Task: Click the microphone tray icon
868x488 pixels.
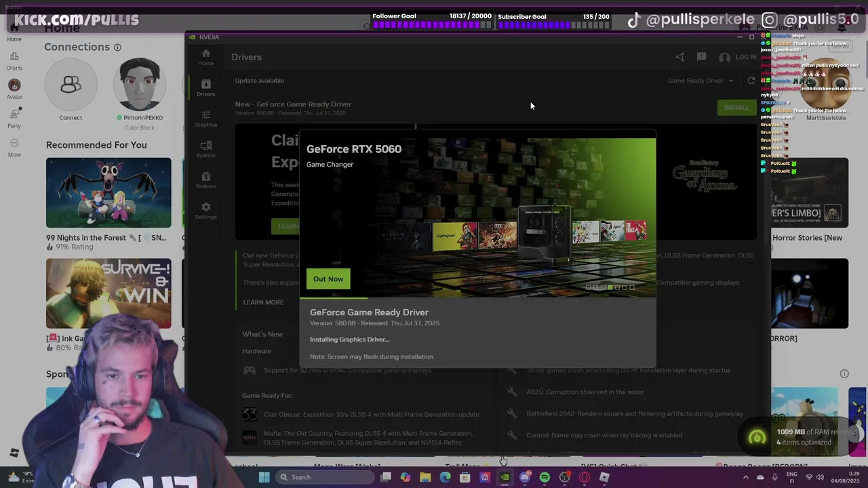Action: pyautogui.click(x=775, y=477)
